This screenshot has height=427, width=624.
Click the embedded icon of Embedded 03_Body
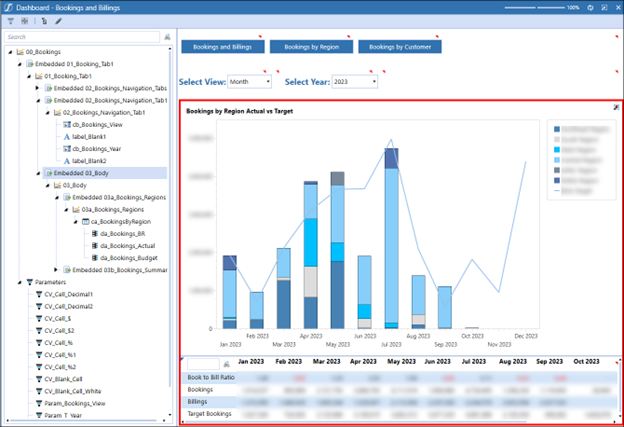[49, 173]
